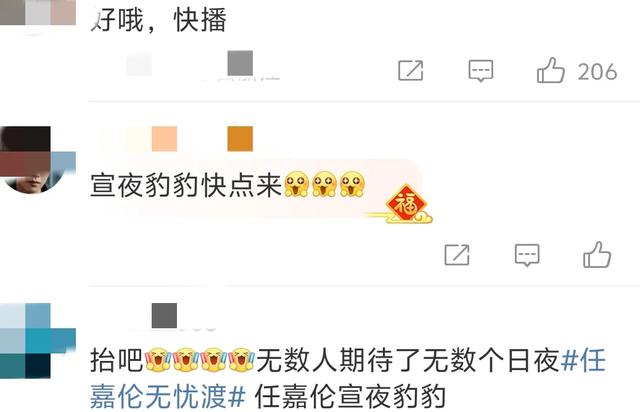640x412 pixels.
Task: Open blue pixelated avatar of "抬吧" commenter
Action: pyautogui.click(x=38, y=341)
